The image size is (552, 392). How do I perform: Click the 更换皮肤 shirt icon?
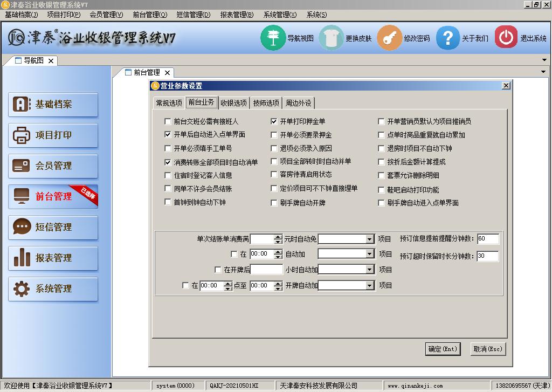point(331,38)
